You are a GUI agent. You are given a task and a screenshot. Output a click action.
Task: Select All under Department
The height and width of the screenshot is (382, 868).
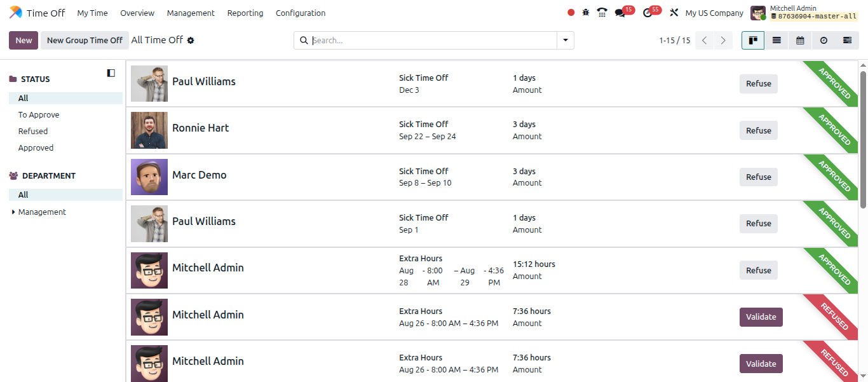tap(65, 195)
